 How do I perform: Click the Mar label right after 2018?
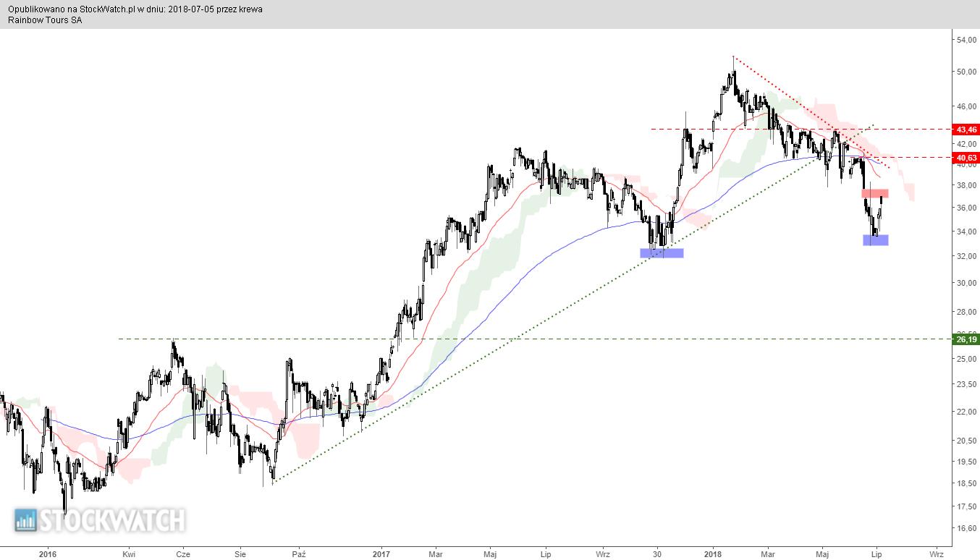[x=766, y=555]
